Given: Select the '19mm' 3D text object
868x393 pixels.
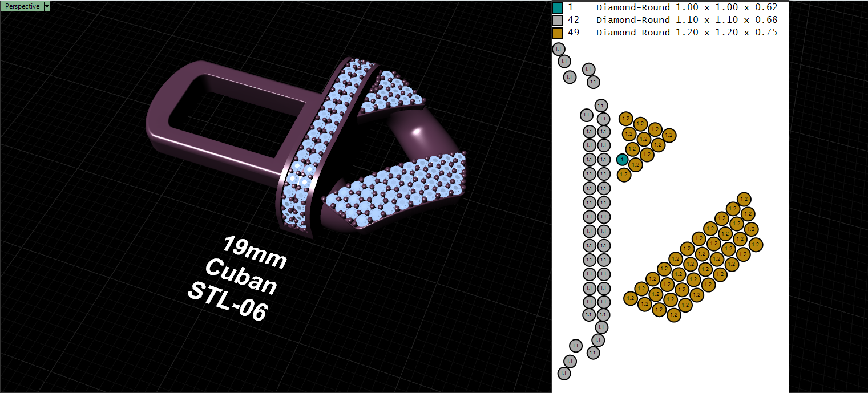Looking at the screenshot, I should tap(254, 251).
